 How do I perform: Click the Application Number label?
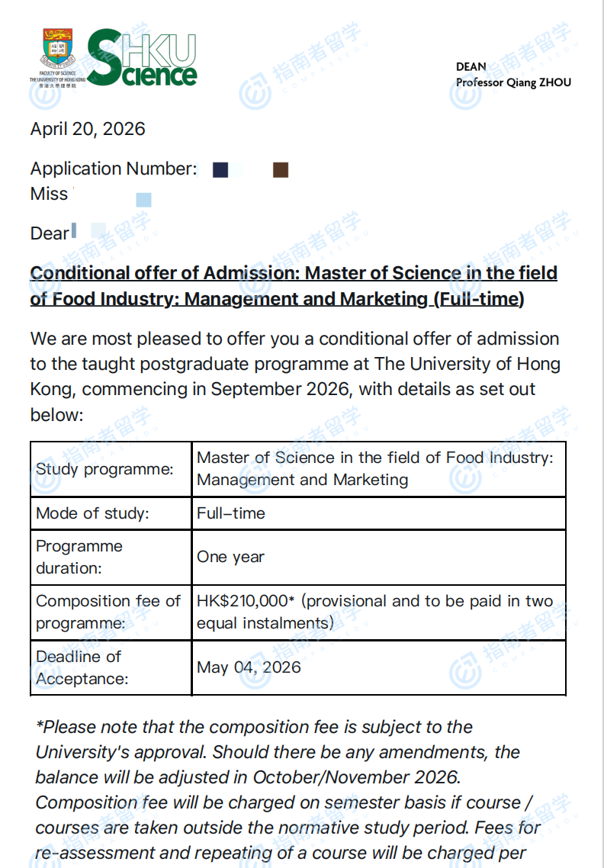coord(114,169)
